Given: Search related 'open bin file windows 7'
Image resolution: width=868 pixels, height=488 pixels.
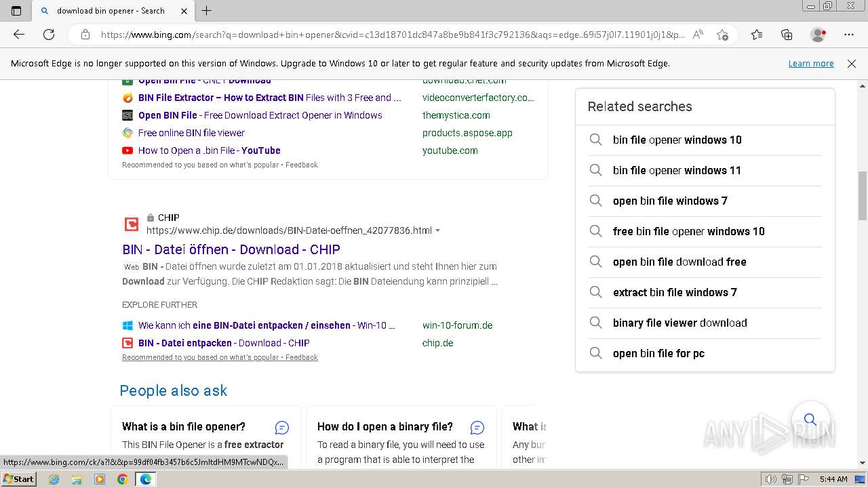Looking at the screenshot, I should point(705,201).
